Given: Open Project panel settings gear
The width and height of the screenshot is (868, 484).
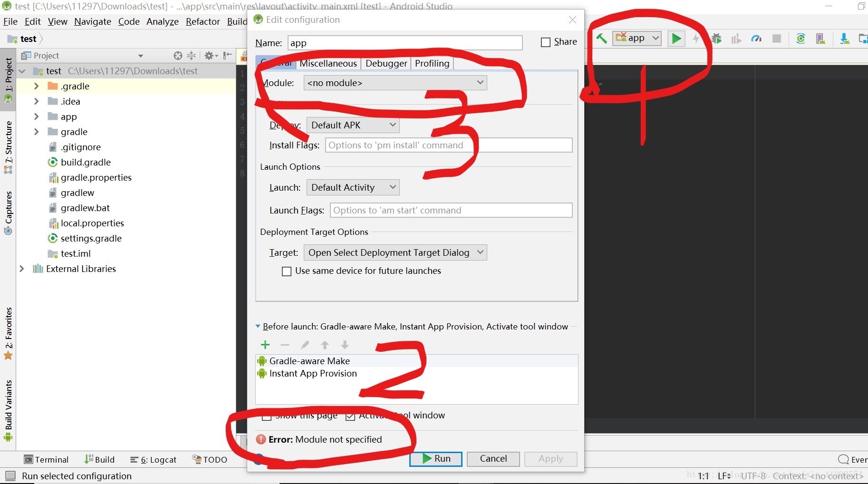Looking at the screenshot, I should pos(211,56).
